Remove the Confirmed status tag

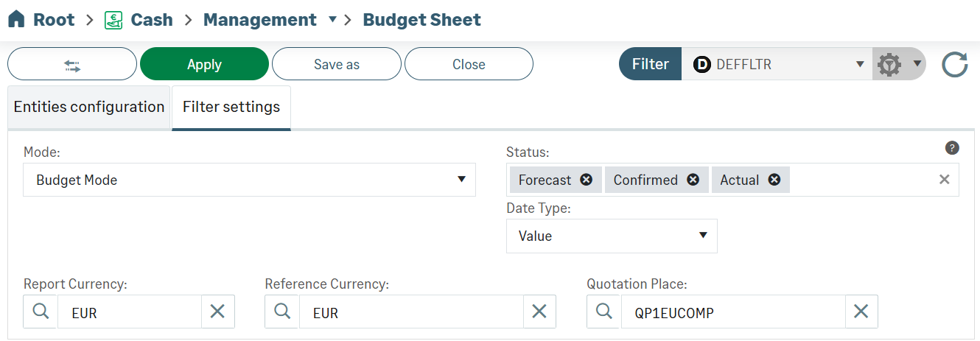click(x=693, y=180)
